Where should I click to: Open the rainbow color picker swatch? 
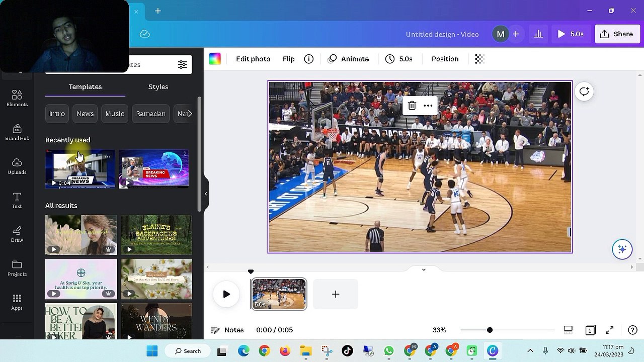pos(215,59)
